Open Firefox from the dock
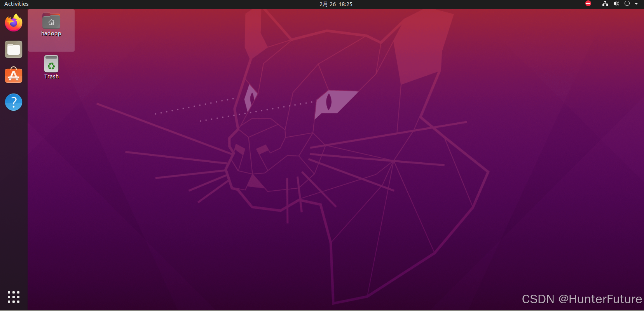 pyautogui.click(x=14, y=23)
